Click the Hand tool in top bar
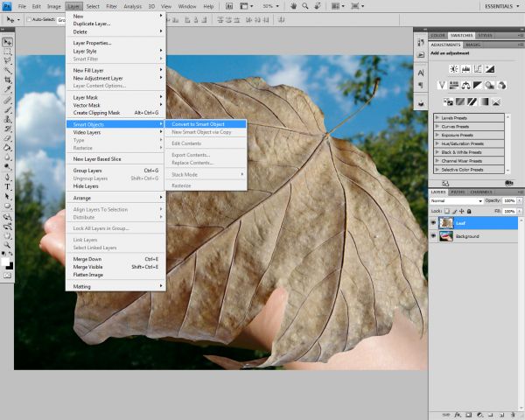This screenshot has width=525, height=420. pos(294,6)
